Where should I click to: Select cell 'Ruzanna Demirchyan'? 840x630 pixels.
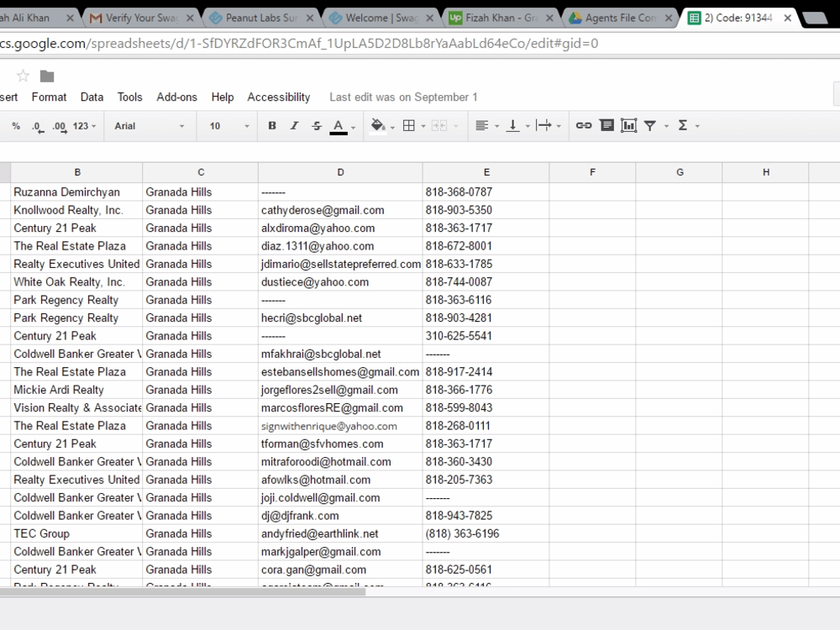coord(76,192)
